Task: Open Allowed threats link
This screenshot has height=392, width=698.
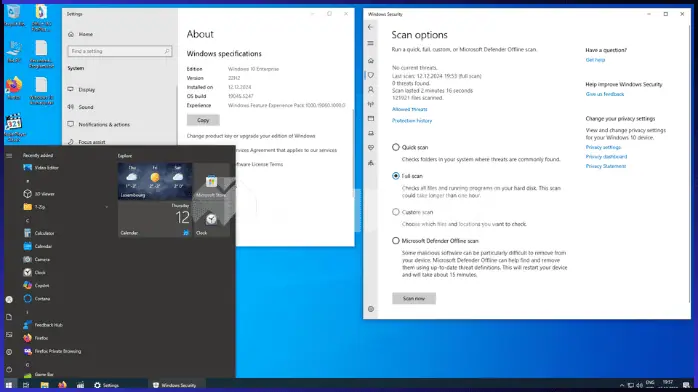Action: tap(410, 109)
